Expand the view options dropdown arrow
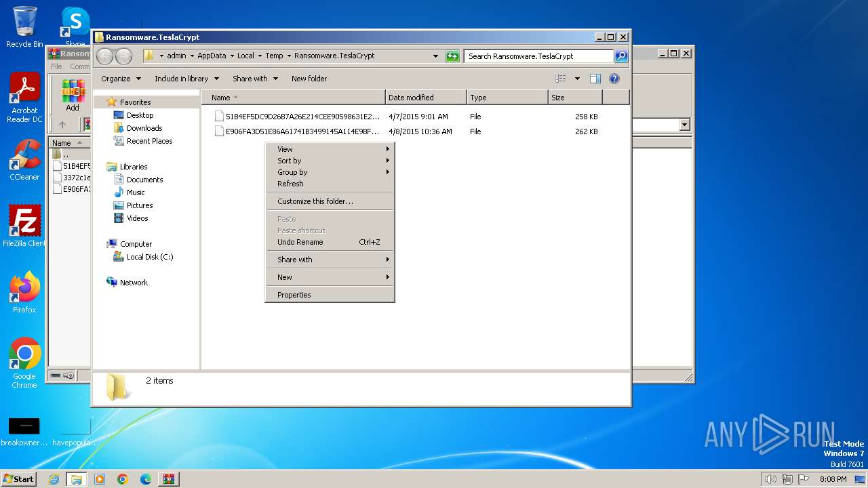The image size is (868, 488). click(x=577, y=79)
